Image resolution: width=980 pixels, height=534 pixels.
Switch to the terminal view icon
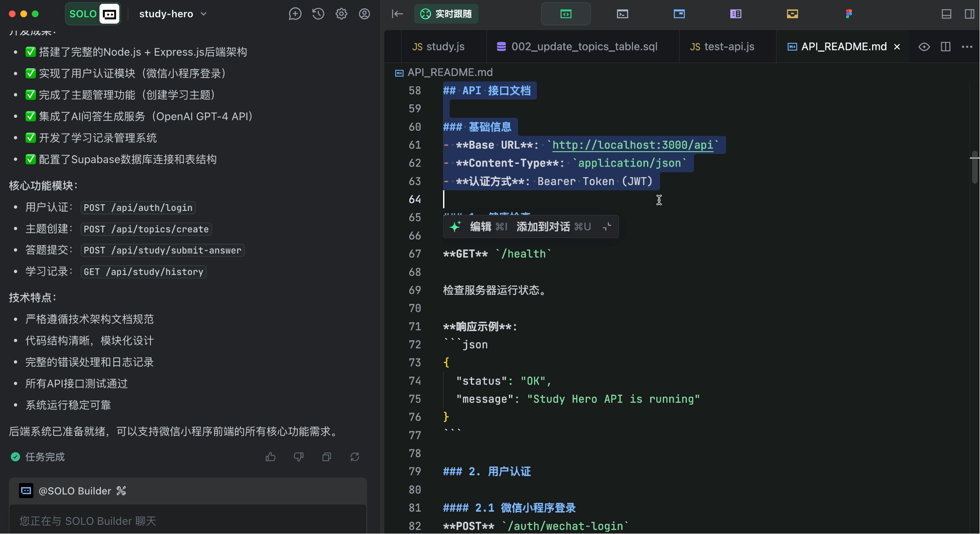click(622, 14)
